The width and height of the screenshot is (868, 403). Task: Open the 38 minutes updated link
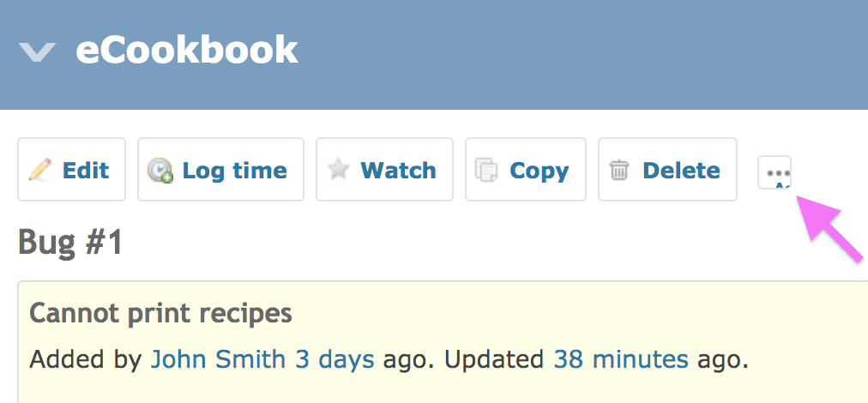[621, 359]
